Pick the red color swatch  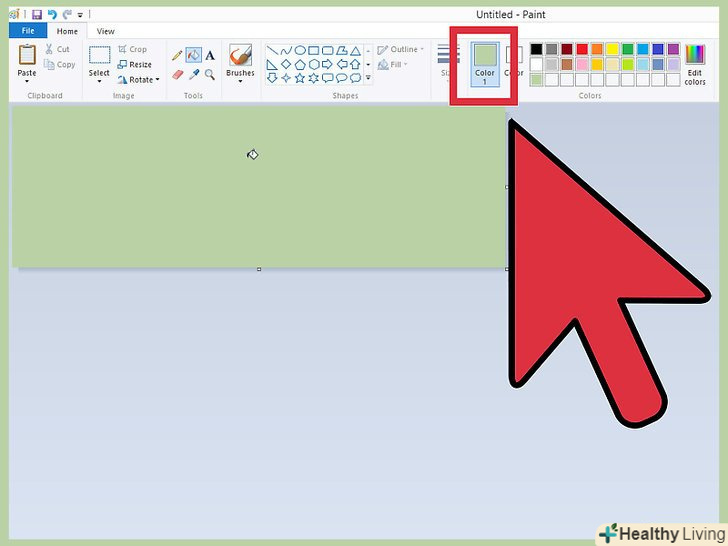click(x=582, y=49)
